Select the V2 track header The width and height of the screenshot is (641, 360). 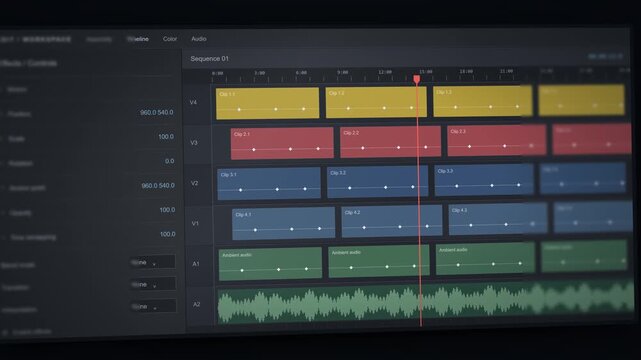click(195, 183)
